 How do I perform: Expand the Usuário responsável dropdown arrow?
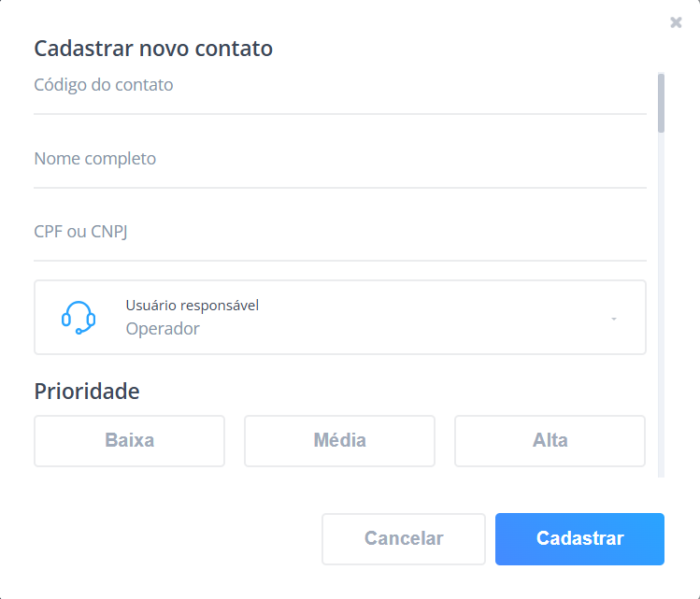[614, 319]
